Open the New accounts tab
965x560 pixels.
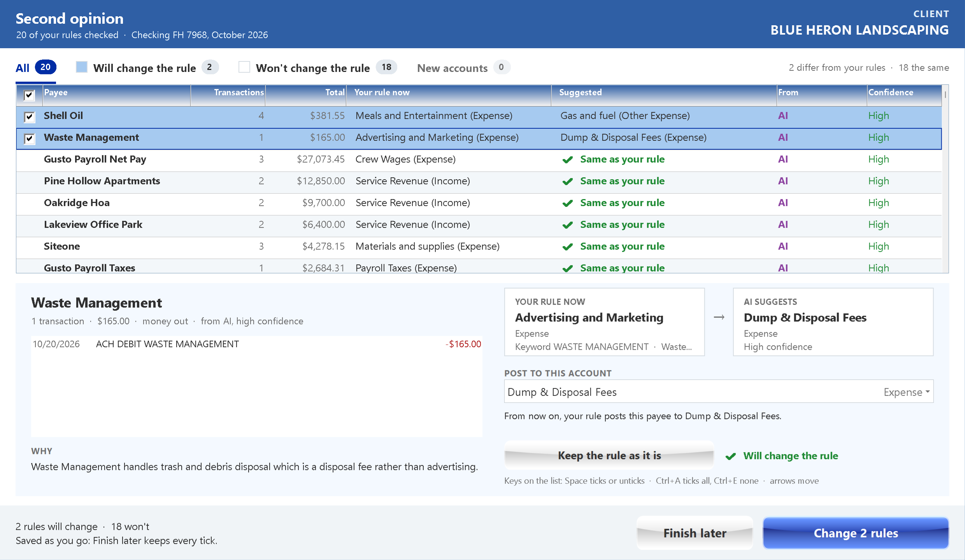click(x=463, y=68)
